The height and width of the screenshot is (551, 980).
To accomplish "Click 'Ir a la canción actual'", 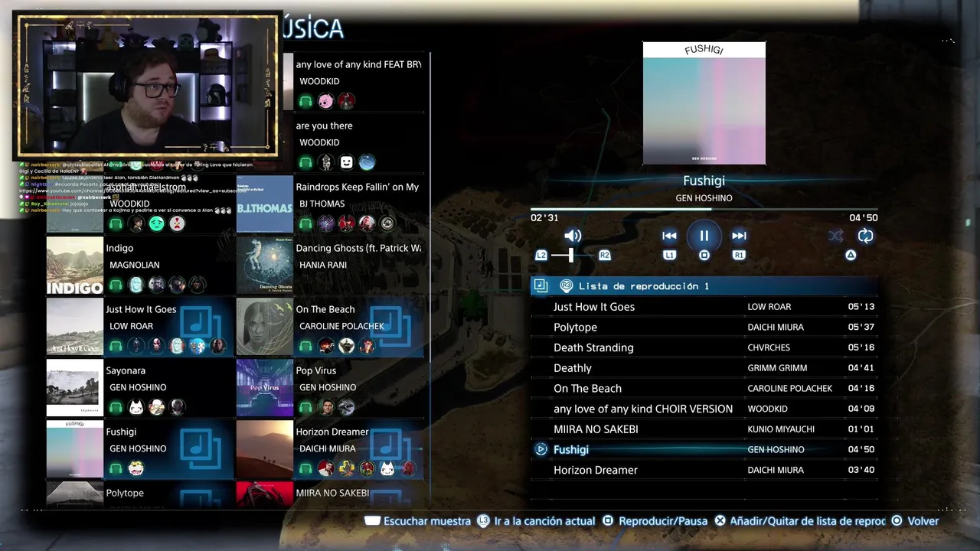I will (x=536, y=521).
